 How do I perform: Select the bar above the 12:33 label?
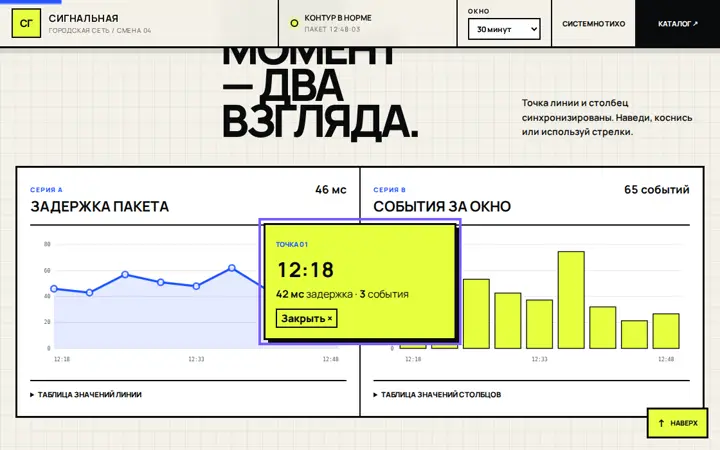coord(539,324)
